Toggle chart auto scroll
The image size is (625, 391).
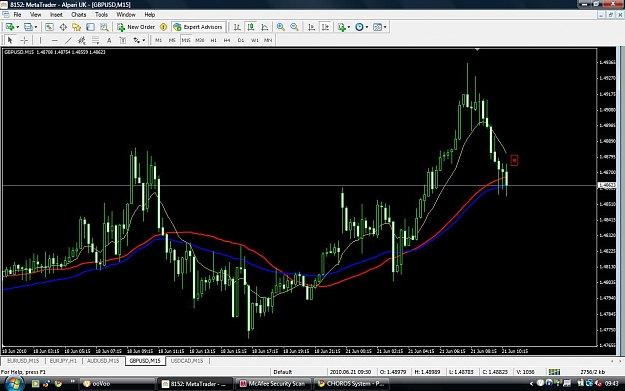click(x=311, y=27)
